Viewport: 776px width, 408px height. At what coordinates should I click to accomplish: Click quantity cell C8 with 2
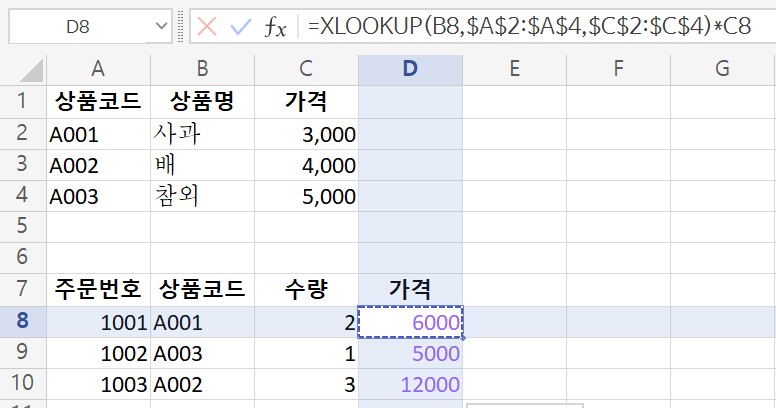[x=306, y=322]
